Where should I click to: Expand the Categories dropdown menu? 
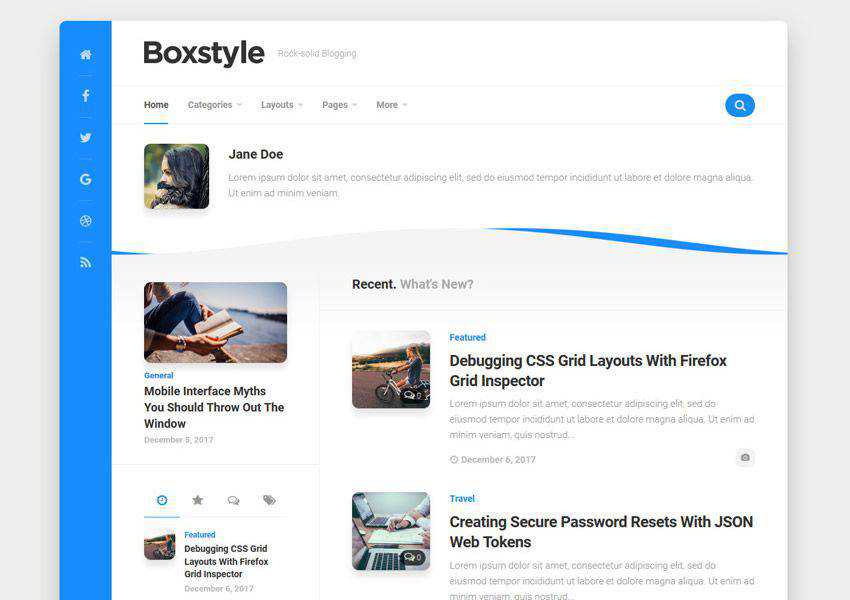(214, 105)
